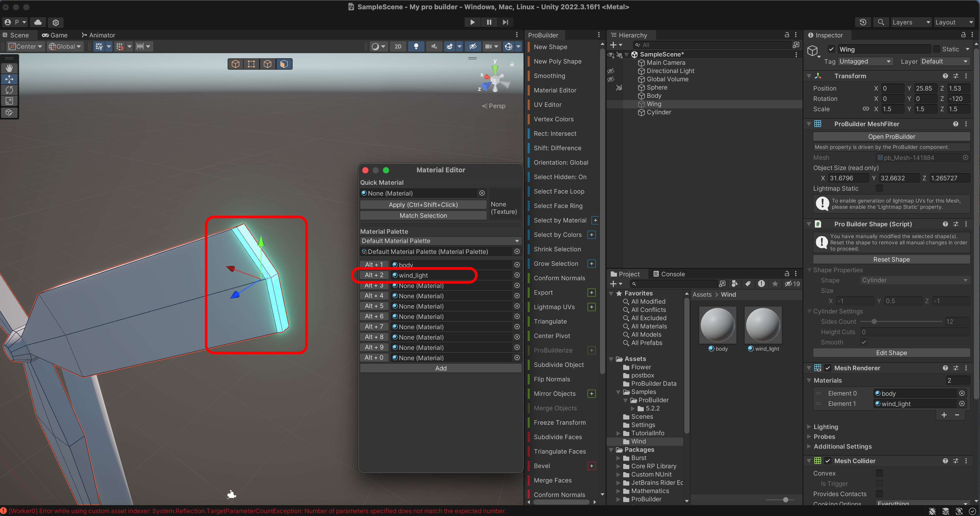Viewport: 980px width, 516px height.
Task: Click Transform component settings preset icon
Action: pos(956,76)
